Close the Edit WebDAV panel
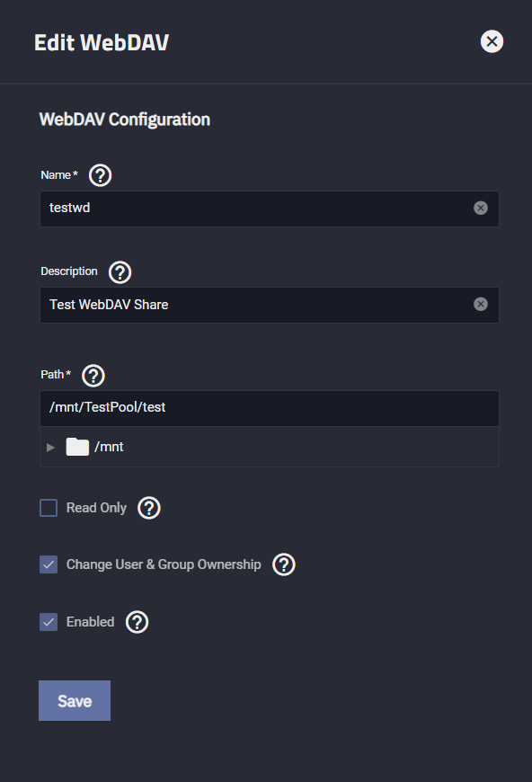532x782 pixels. pyautogui.click(x=492, y=41)
